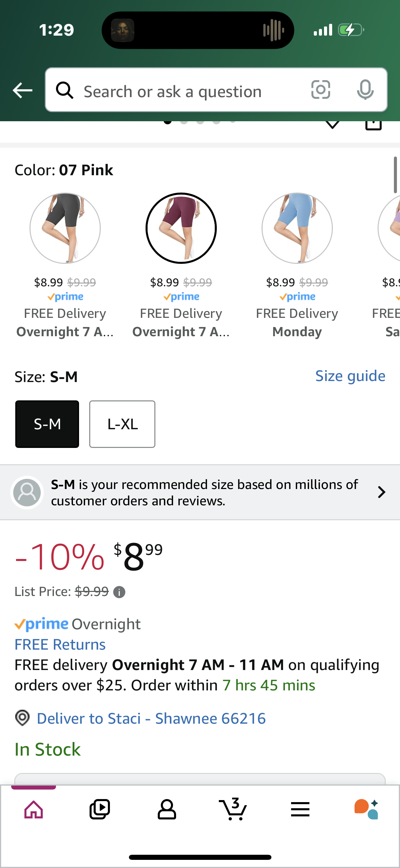400x868 pixels.
Task: Expand the recommended size details chevron
Action: 381,492
